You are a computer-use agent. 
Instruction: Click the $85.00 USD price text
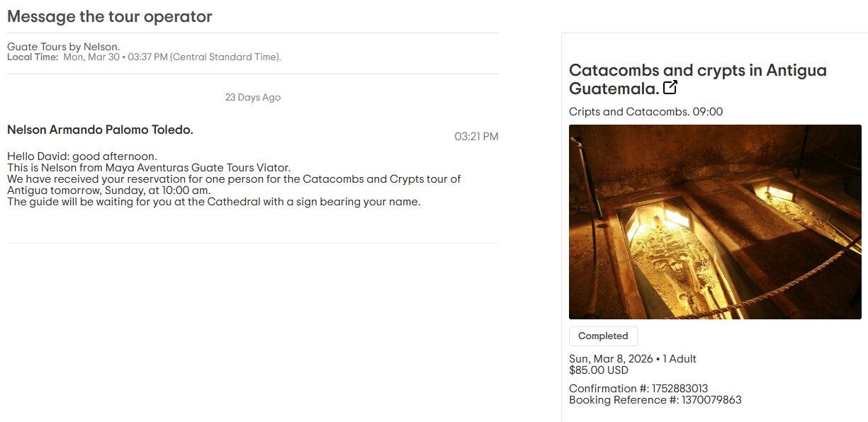pyautogui.click(x=599, y=370)
